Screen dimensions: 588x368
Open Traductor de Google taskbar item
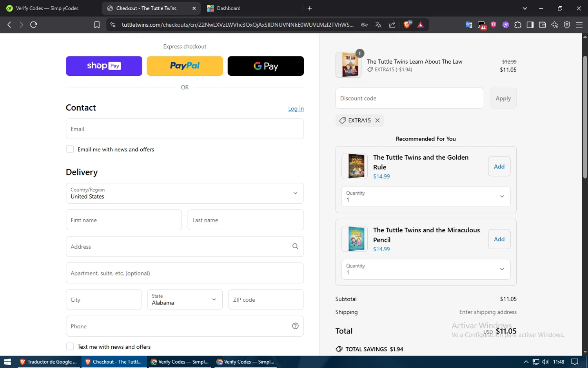[x=48, y=362]
